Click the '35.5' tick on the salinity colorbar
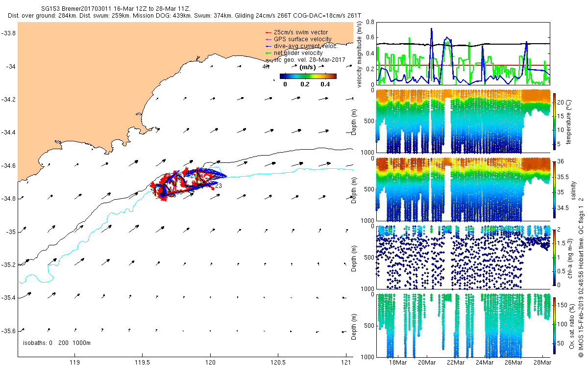 point(564,177)
